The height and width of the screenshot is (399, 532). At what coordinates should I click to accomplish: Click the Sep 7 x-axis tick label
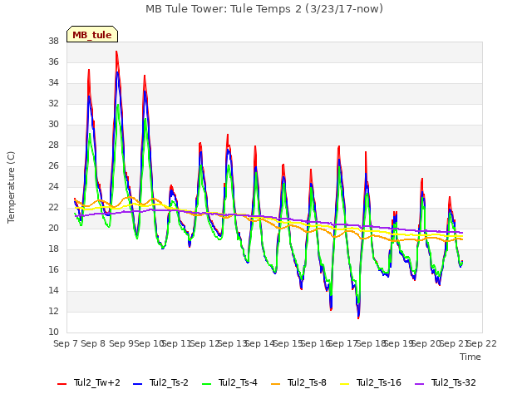point(66,343)
